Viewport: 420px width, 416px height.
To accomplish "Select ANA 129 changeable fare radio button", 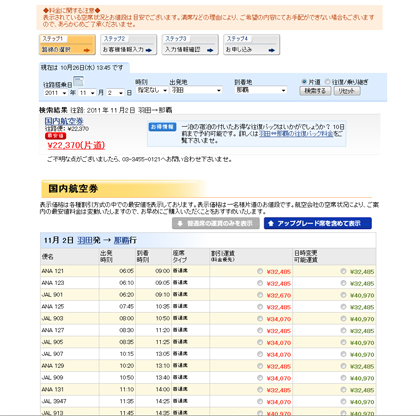I will [x=343, y=366].
